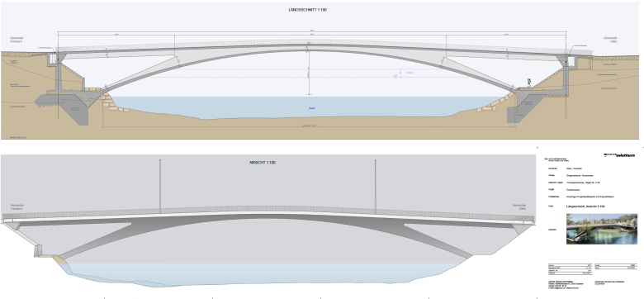This screenshot has width=644, height=299.
Task: Click the Gemeinde Olten label in Längsschnitt
Action: click(x=610, y=40)
